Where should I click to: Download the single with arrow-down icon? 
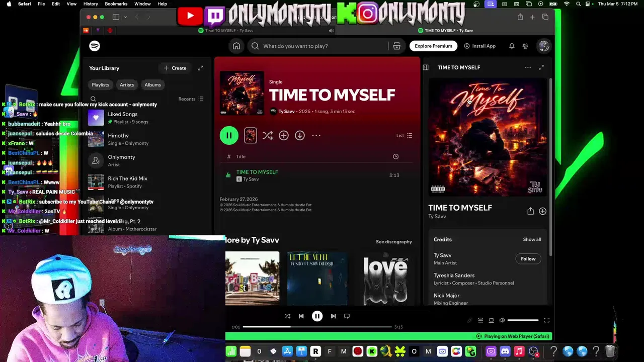[300, 135]
